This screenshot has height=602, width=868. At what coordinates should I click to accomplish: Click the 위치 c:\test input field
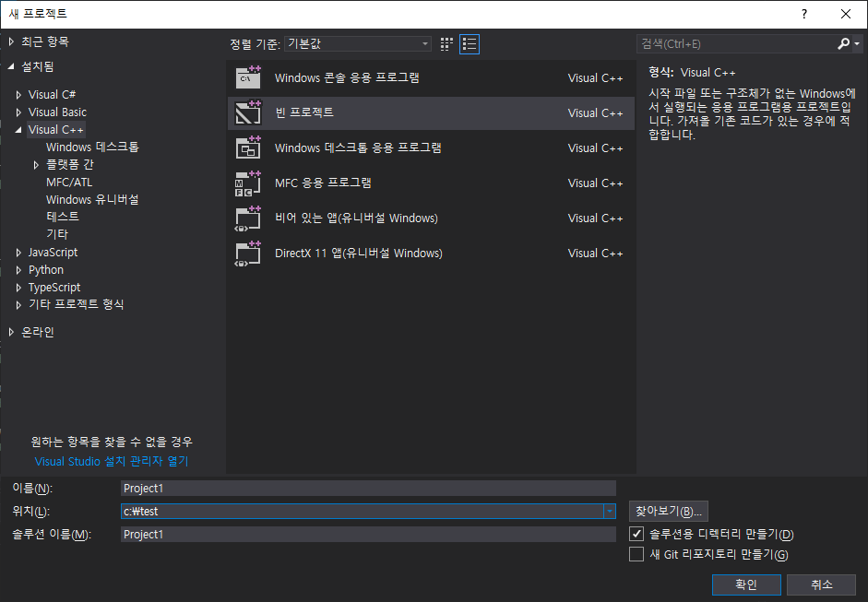tap(362, 512)
